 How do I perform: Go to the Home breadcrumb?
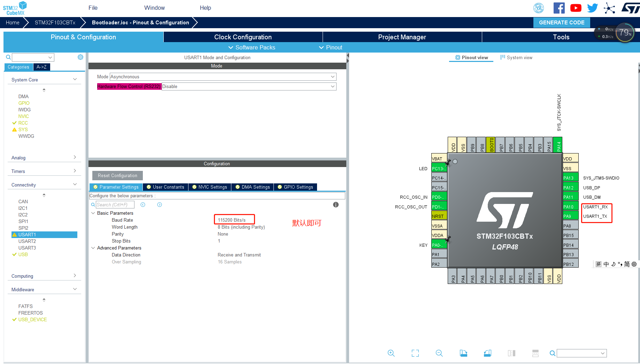(13, 22)
